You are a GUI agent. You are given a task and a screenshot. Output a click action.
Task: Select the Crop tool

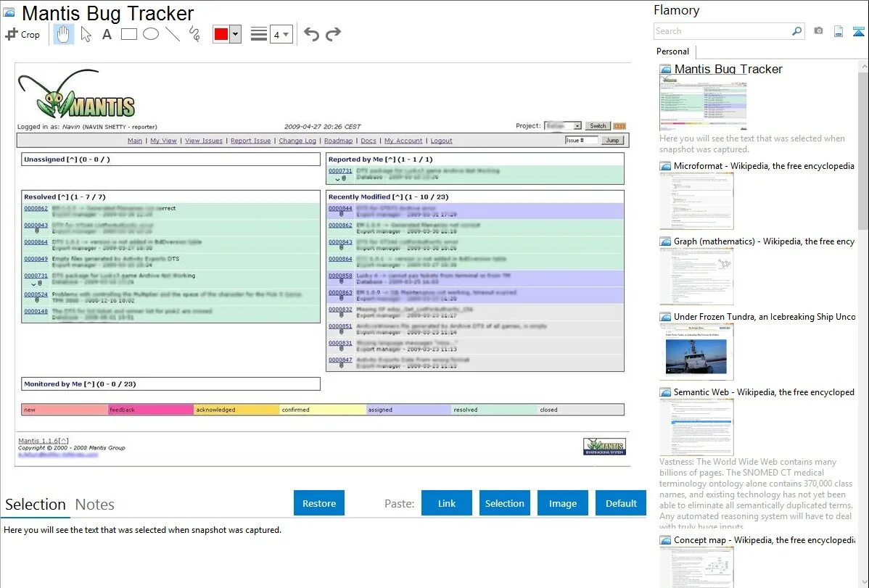click(x=22, y=34)
